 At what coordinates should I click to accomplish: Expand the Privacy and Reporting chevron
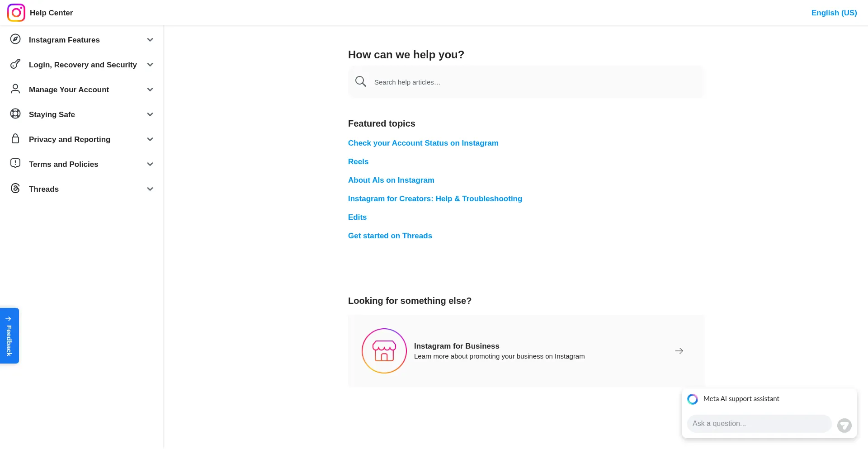click(x=150, y=139)
